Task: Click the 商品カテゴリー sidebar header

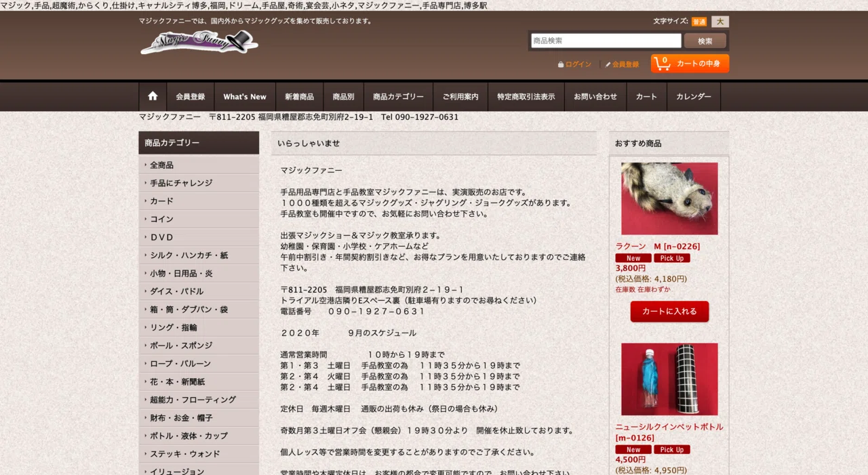Action: click(x=199, y=143)
